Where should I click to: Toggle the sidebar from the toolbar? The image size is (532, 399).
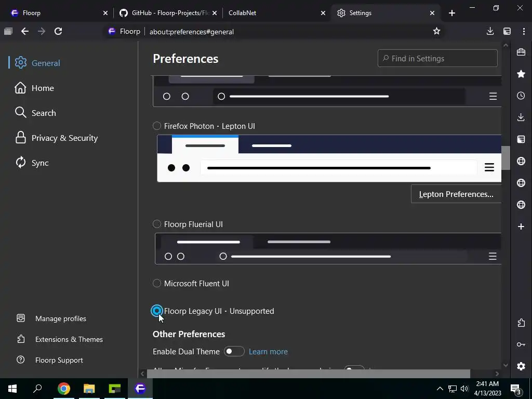click(507, 31)
